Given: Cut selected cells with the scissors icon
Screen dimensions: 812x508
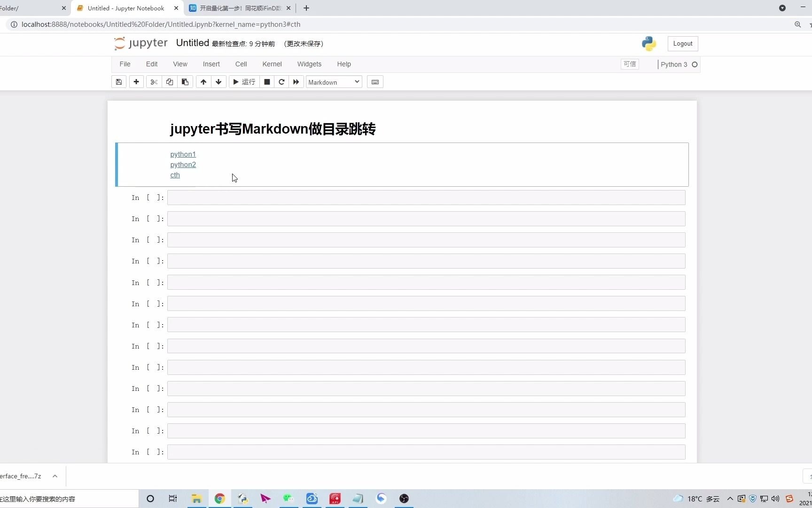Looking at the screenshot, I should click(x=154, y=82).
